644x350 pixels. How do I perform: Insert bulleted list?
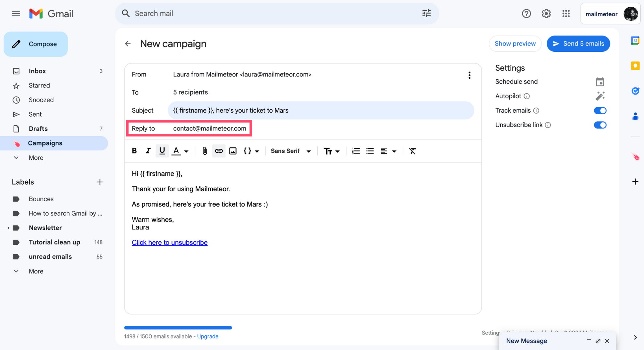pyautogui.click(x=370, y=151)
